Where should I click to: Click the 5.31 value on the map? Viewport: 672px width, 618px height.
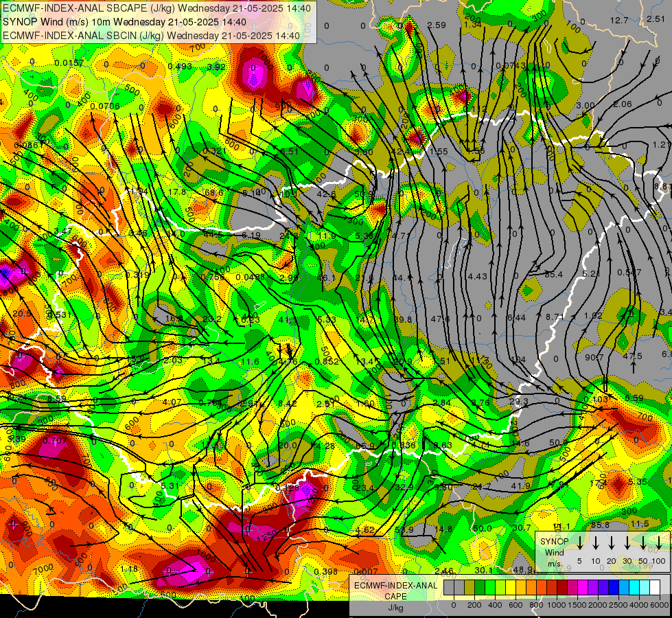pos(170,485)
